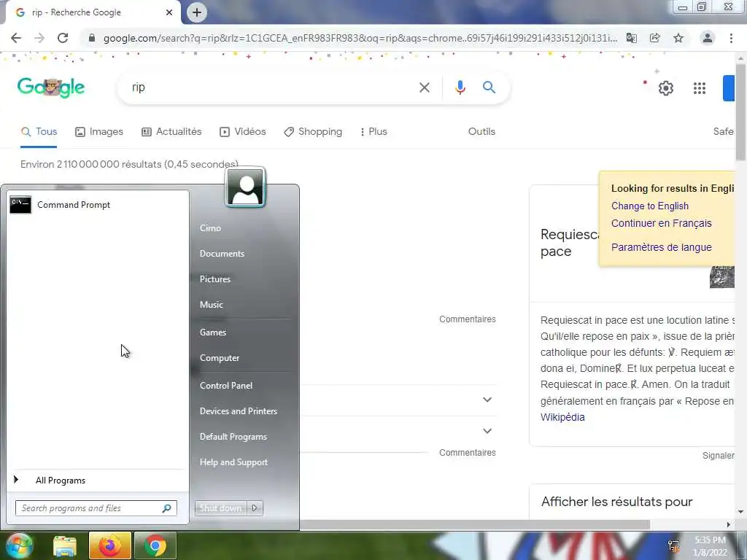Open Help and Support
747x560 pixels.
(x=234, y=462)
